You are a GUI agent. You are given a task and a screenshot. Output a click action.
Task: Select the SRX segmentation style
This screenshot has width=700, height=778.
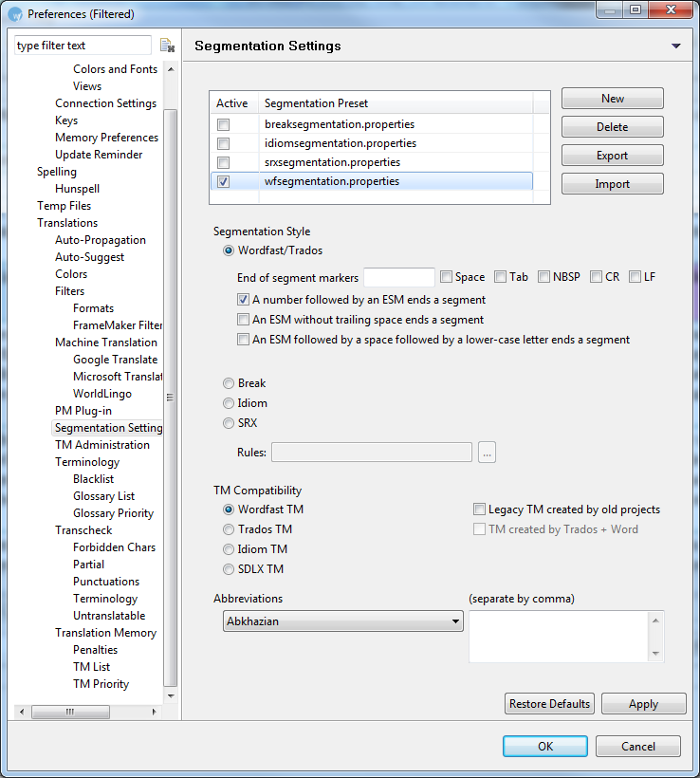click(229, 423)
